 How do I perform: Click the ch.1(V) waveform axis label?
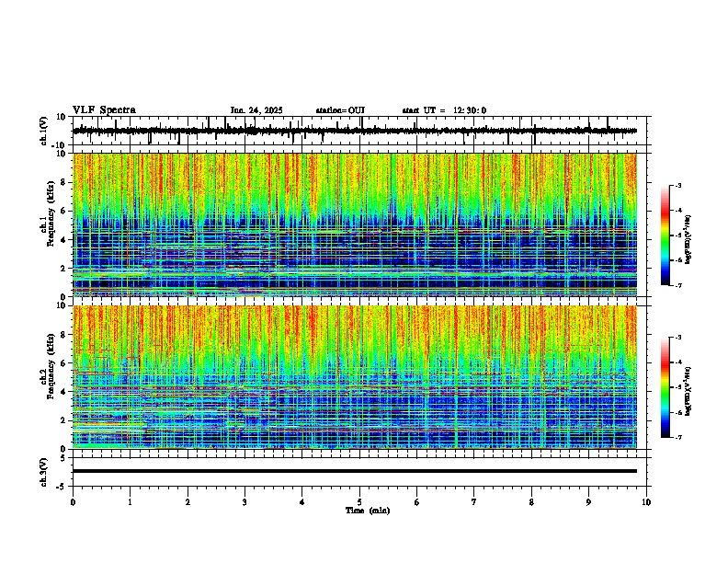click(44, 131)
